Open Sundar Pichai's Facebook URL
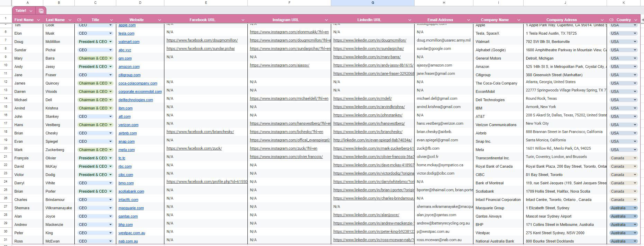 (200, 49)
